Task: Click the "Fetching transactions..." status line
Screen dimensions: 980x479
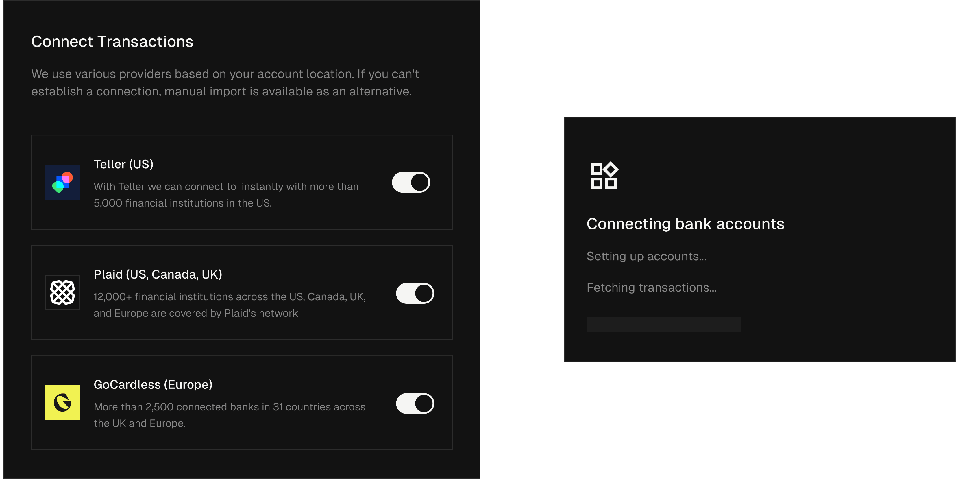Action: pos(651,288)
